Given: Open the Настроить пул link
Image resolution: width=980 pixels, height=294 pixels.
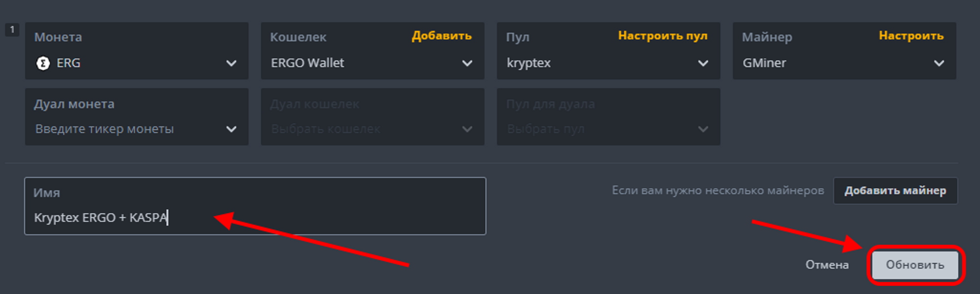Looking at the screenshot, I should click(662, 36).
